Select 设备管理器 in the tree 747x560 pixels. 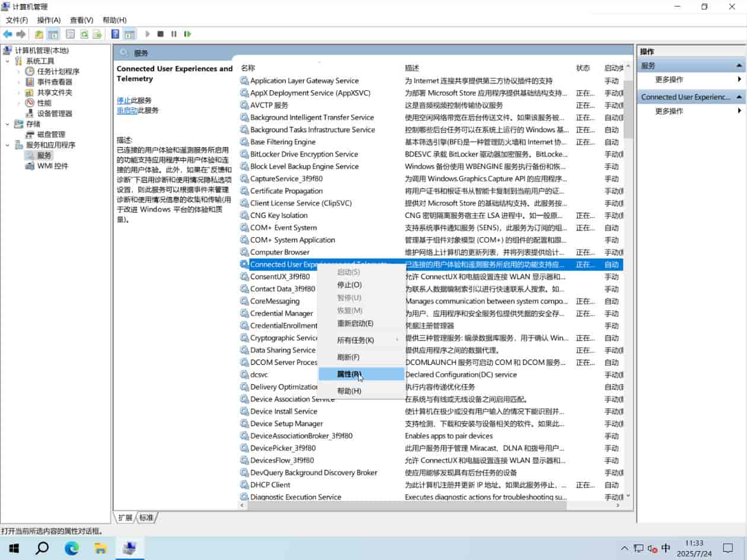tap(55, 114)
